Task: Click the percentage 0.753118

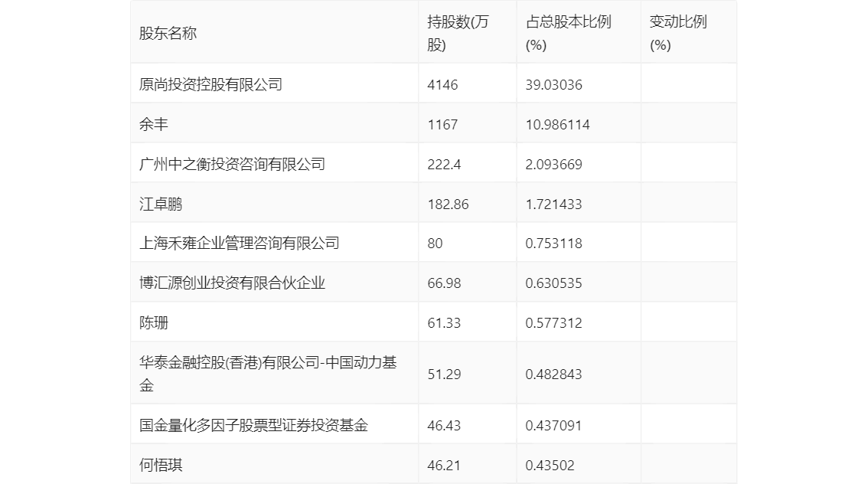Action: coord(553,243)
